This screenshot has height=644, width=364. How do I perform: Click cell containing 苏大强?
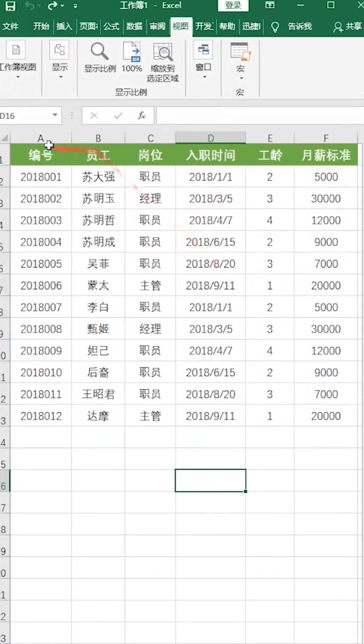[x=98, y=177]
